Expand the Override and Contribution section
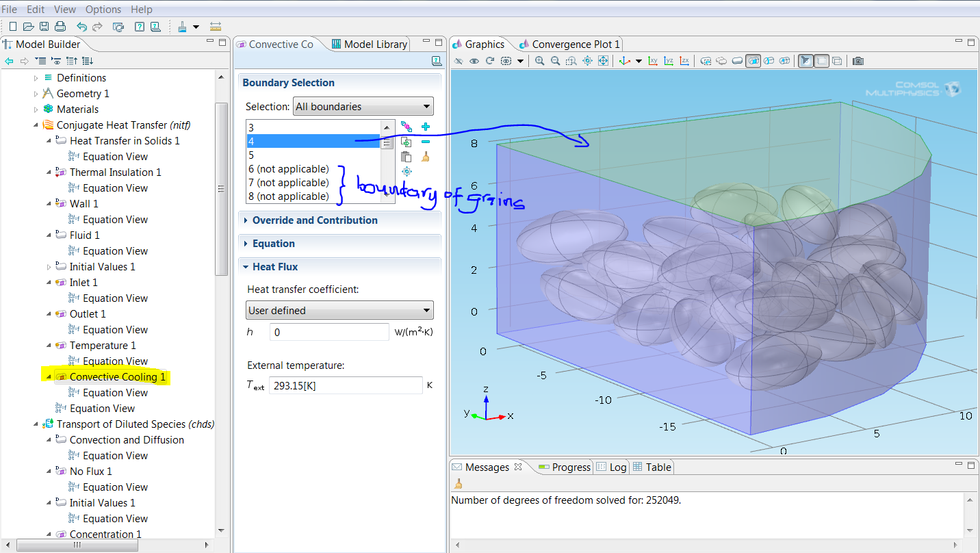The height and width of the screenshot is (553, 980). pyautogui.click(x=315, y=220)
